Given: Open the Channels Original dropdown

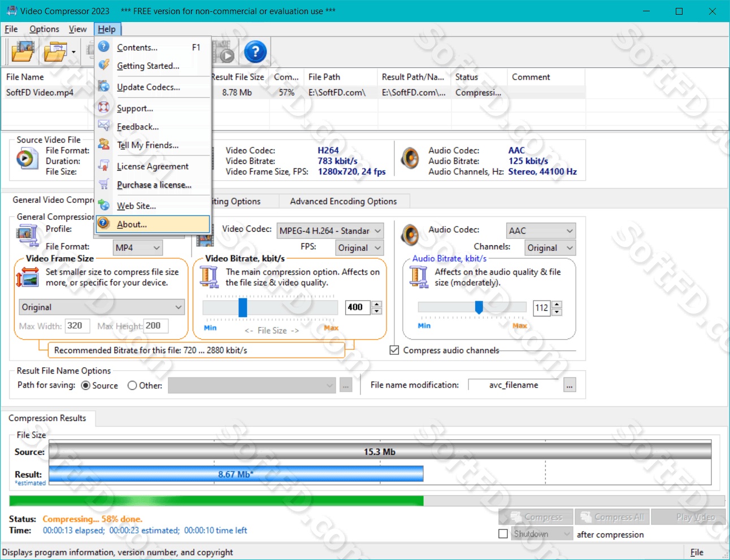Looking at the screenshot, I should tap(550, 248).
